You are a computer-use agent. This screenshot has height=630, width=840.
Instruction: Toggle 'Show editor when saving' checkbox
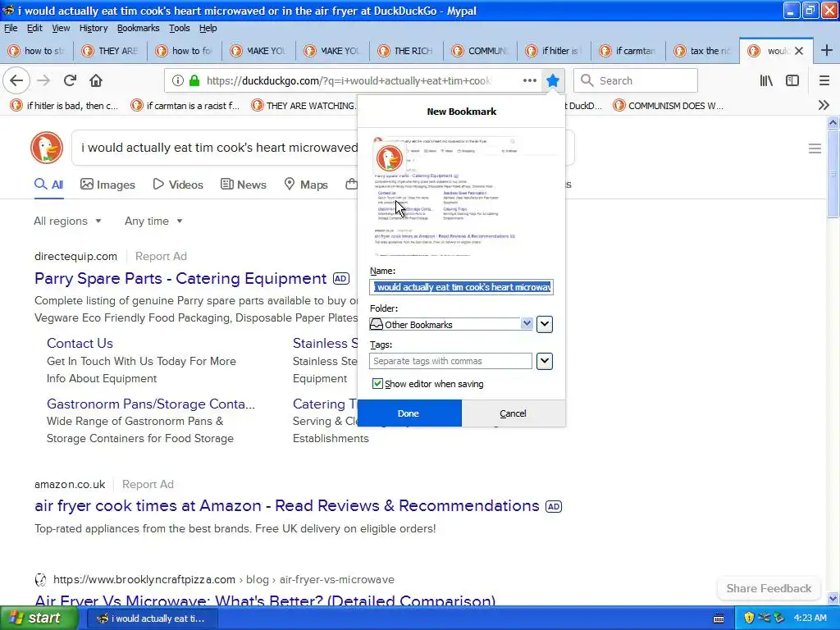click(x=377, y=384)
